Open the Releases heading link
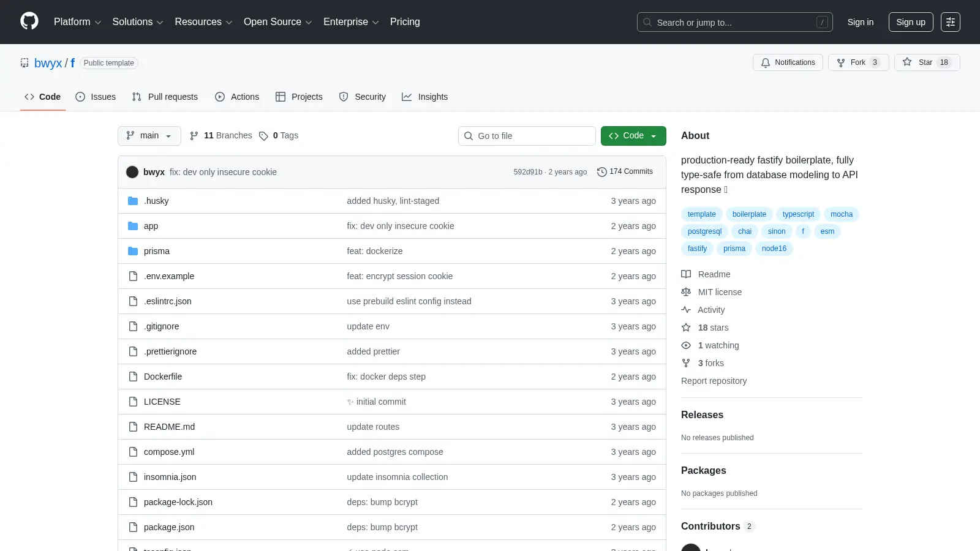This screenshot has width=980, height=551. pyautogui.click(x=702, y=414)
